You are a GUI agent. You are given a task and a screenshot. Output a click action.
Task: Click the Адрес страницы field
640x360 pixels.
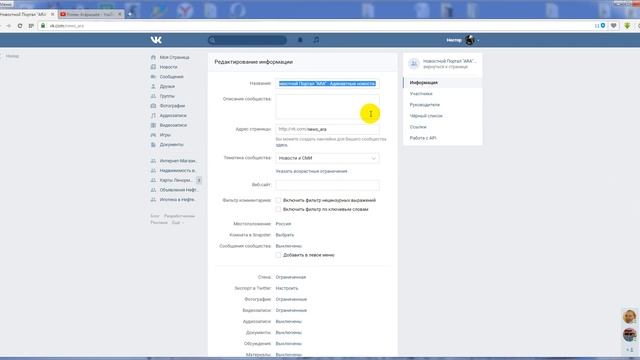tap(327, 129)
